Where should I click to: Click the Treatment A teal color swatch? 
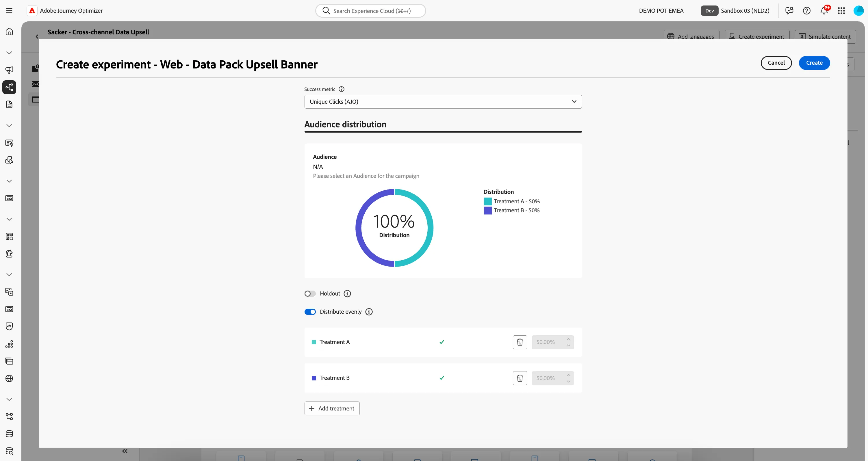tap(314, 342)
